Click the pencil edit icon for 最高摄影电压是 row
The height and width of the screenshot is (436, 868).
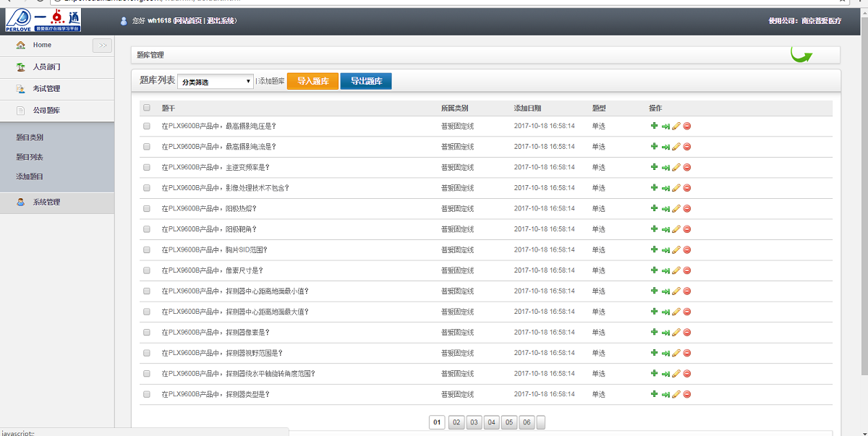coord(676,126)
